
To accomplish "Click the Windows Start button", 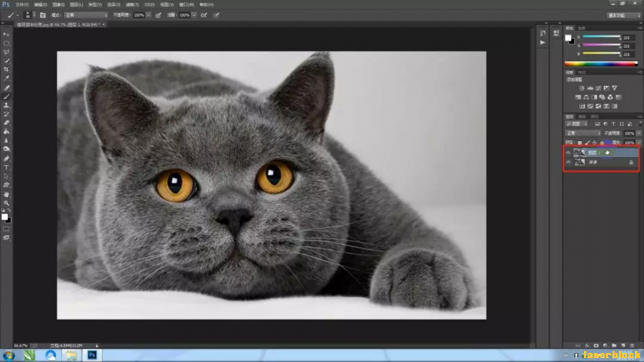I will [8, 355].
